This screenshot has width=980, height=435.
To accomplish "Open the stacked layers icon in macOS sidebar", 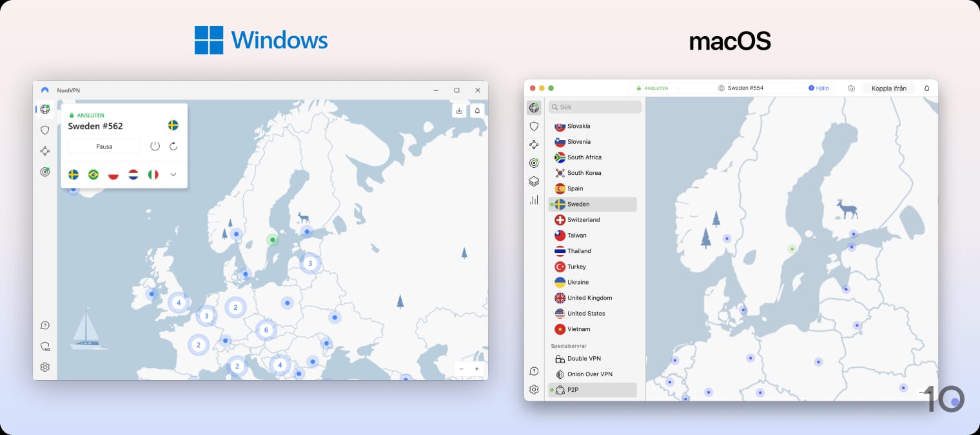I will tap(534, 181).
